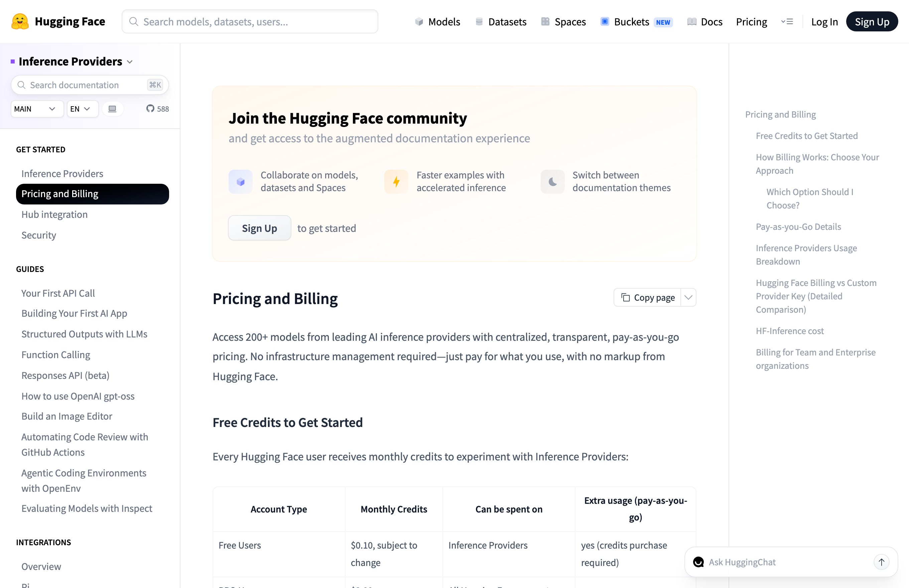This screenshot has width=909, height=588.
Task: Open Hub integration sidebar page
Action: 54,214
